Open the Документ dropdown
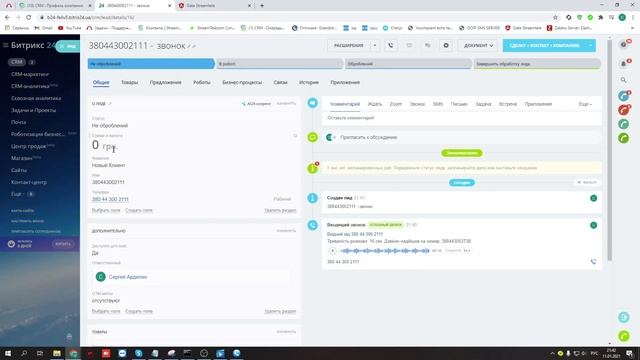 click(478, 46)
